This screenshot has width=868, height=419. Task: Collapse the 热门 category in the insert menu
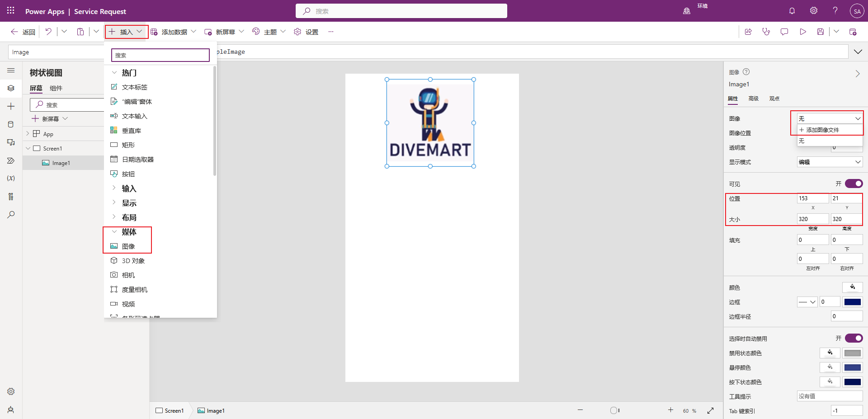pos(114,73)
